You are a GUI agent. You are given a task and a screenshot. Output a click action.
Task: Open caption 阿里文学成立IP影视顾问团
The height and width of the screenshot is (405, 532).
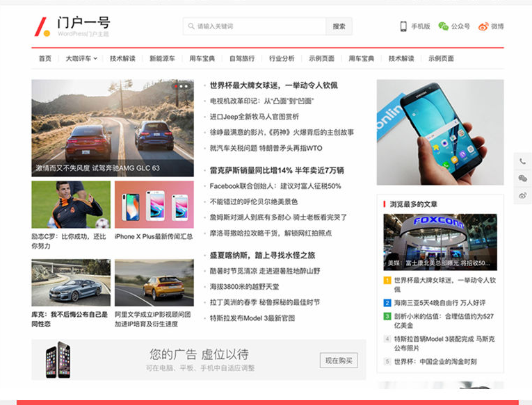tap(153, 320)
